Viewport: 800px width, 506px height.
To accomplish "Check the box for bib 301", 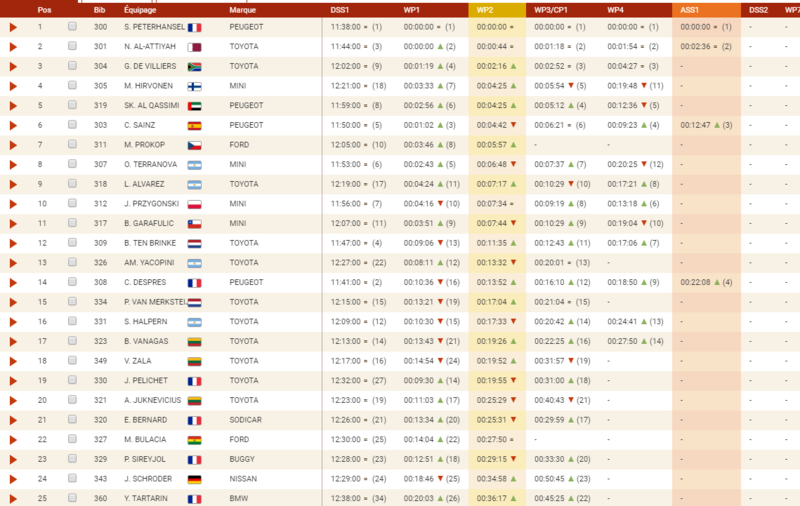I will pos(72,46).
